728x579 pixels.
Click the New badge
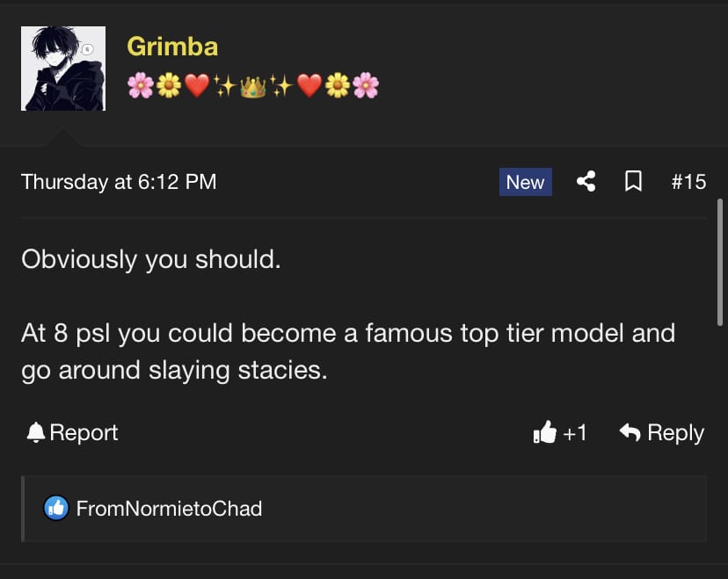click(525, 182)
